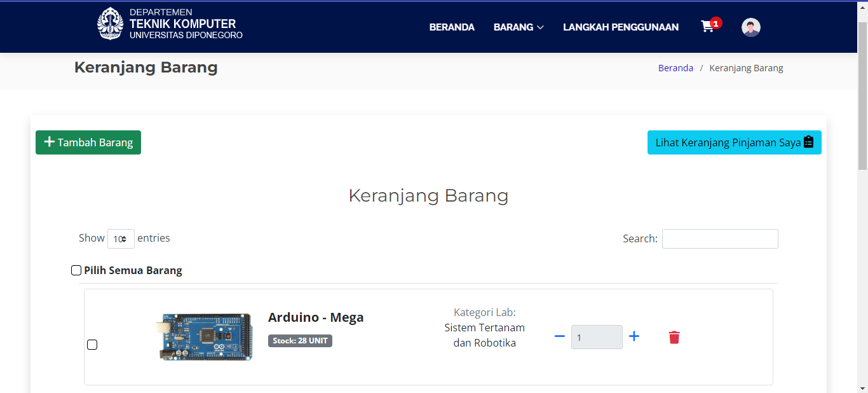Open LANGKAH PENGGUNAAN menu item
Image resolution: width=868 pixels, height=393 pixels.
pyautogui.click(x=620, y=27)
